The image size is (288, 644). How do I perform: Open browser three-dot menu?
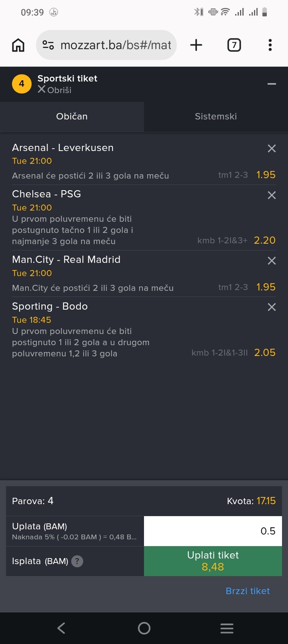(270, 45)
